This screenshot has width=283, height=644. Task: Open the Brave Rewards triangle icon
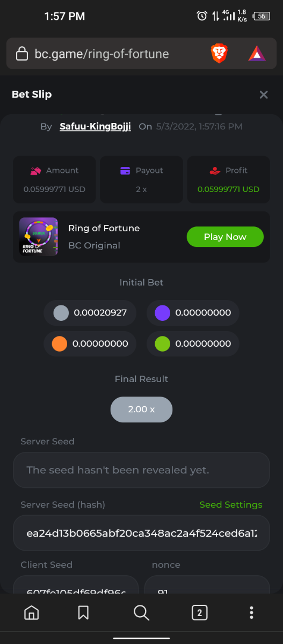[257, 54]
